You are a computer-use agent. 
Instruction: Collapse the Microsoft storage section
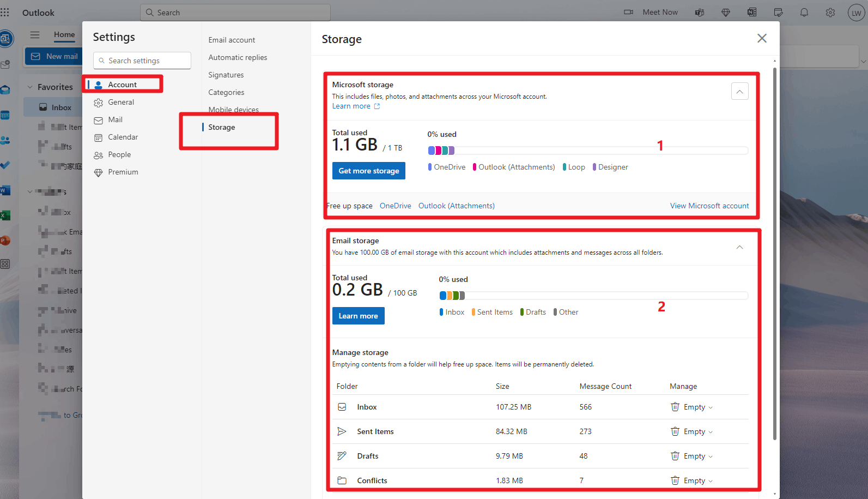tap(739, 91)
